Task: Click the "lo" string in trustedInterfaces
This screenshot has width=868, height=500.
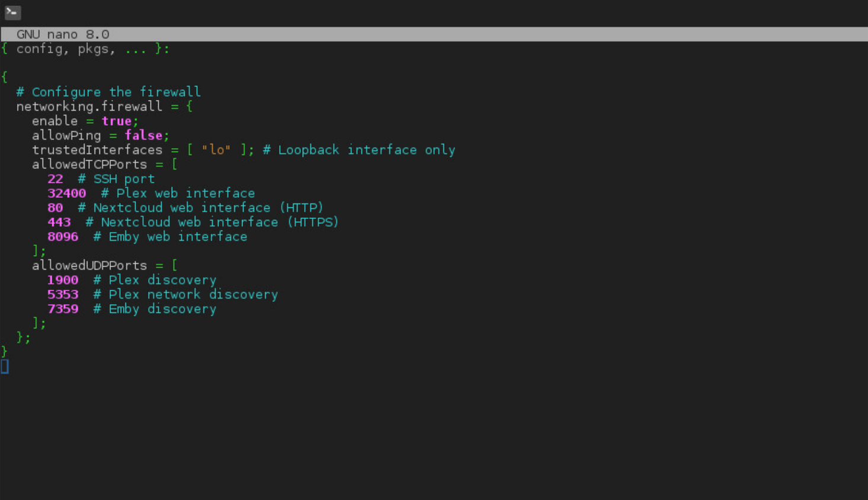Action: (x=216, y=150)
